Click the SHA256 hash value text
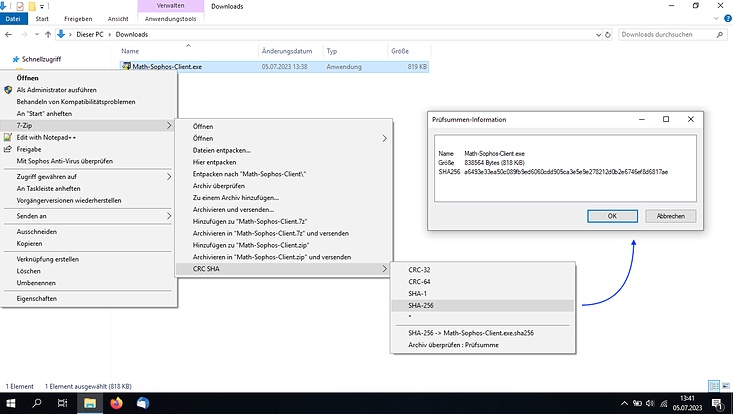The image size is (733, 414). 566,172
